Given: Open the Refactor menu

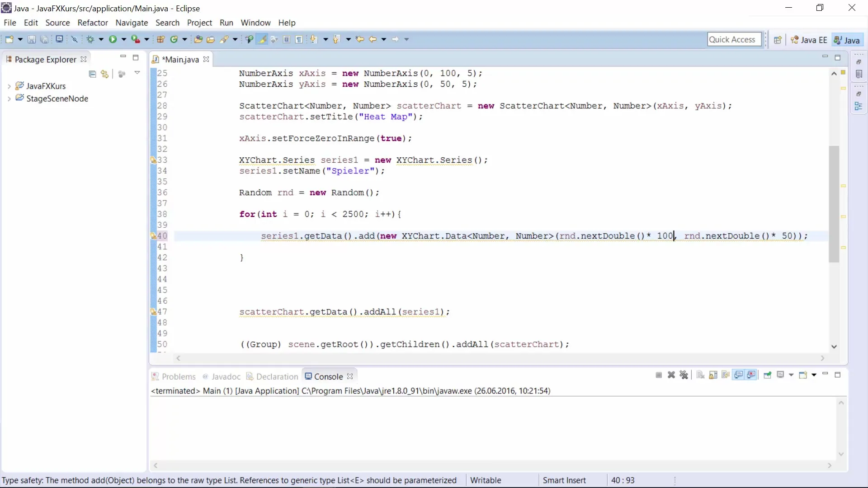Looking at the screenshot, I should click(x=93, y=23).
